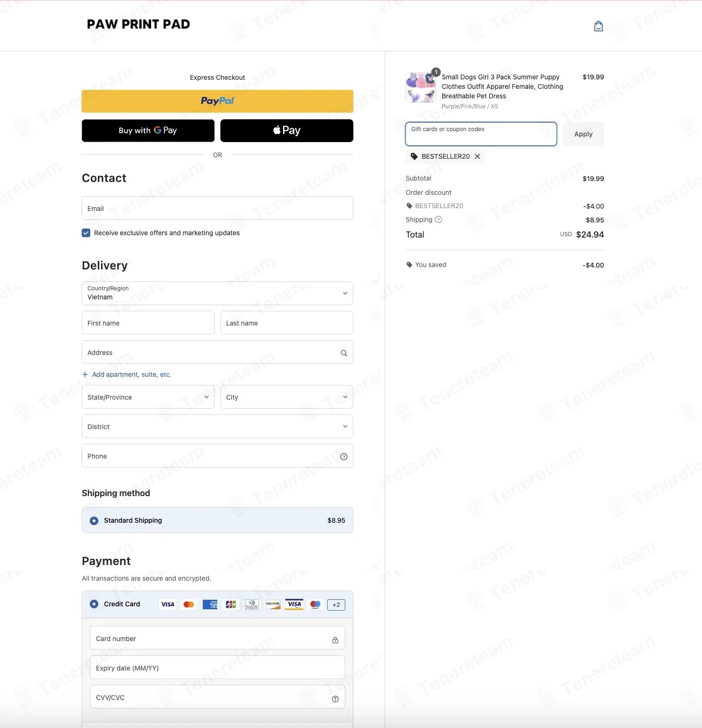Focus the Last name field
Image resolution: width=702 pixels, height=728 pixels.
[287, 323]
